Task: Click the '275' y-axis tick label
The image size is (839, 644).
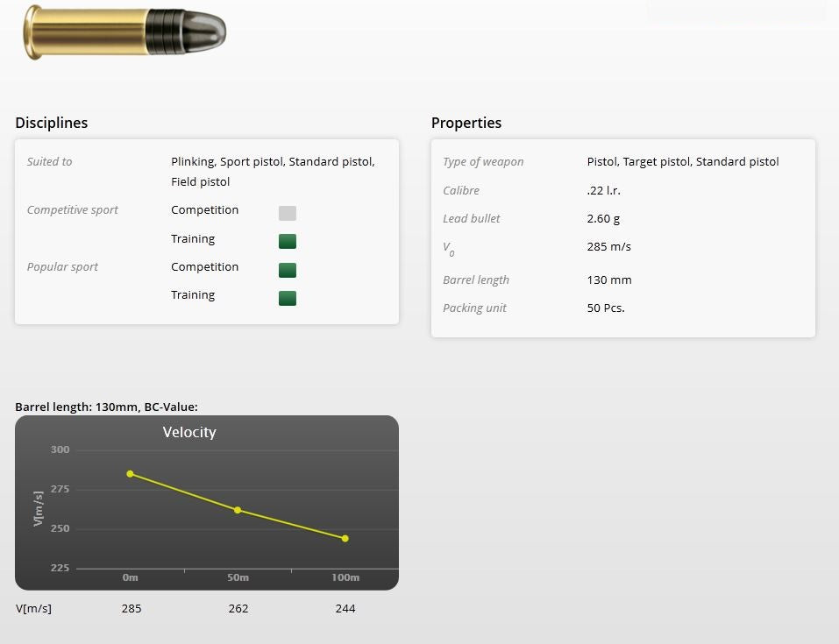Action: click(x=60, y=490)
